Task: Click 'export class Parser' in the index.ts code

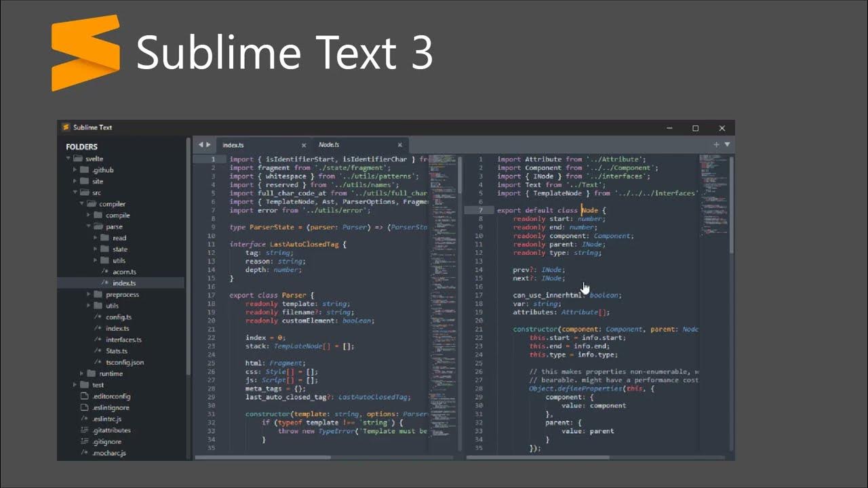Action: (x=267, y=295)
